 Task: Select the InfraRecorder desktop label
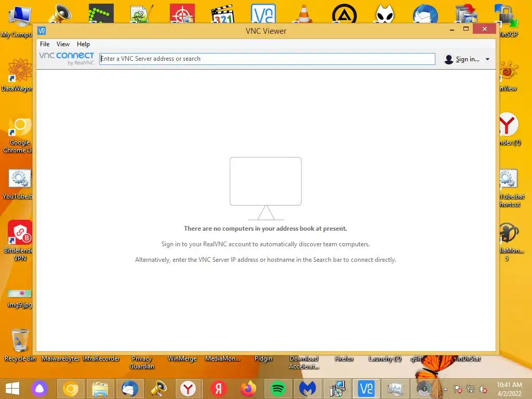(x=101, y=358)
